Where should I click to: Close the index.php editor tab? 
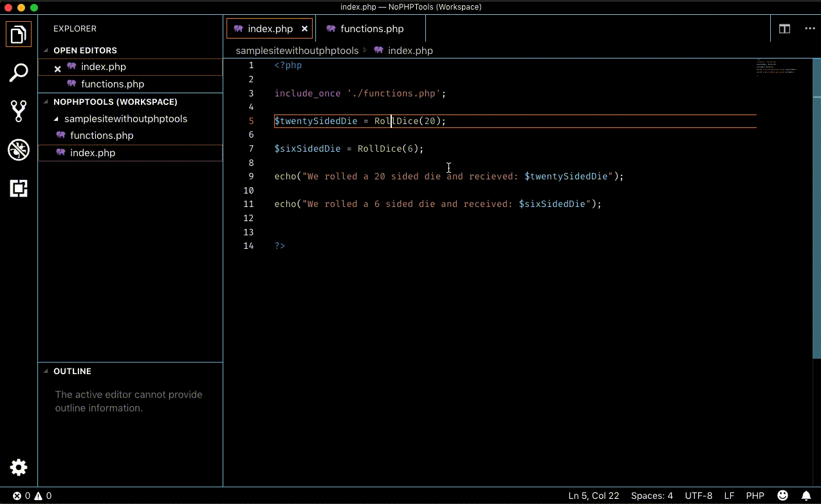(305, 29)
